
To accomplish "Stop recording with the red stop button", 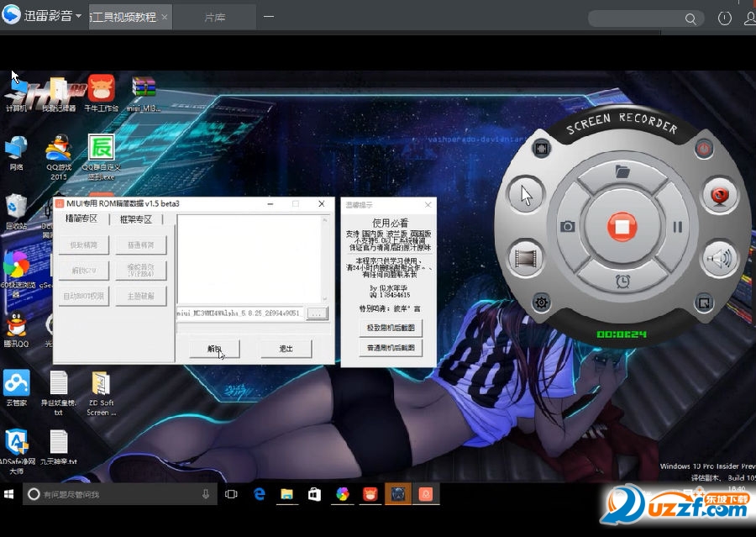I will click(x=621, y=227).
